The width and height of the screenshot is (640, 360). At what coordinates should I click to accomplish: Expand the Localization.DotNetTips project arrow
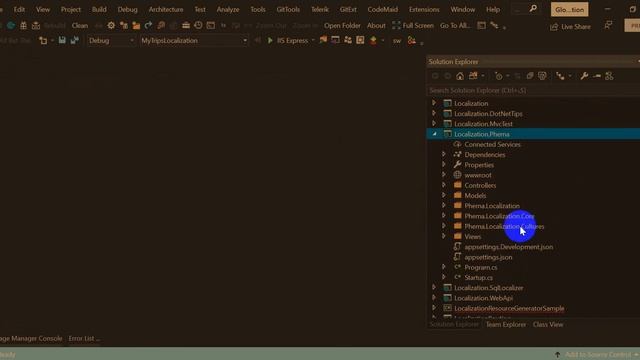(434, 113)
